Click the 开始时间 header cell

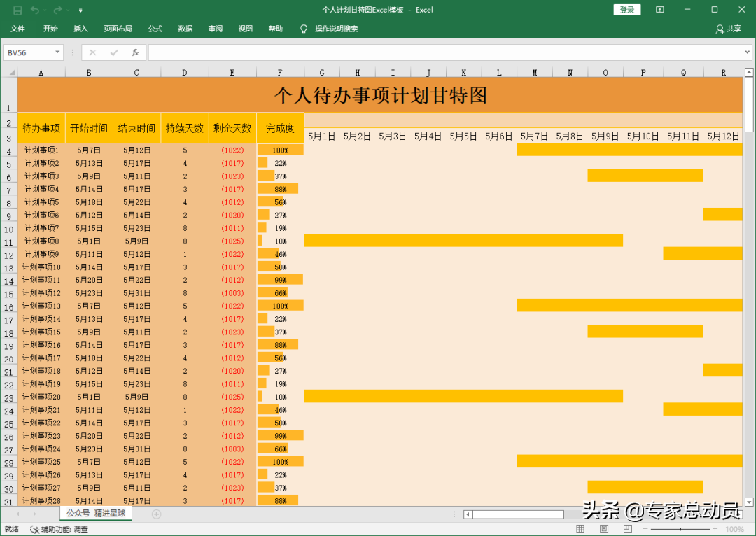click(89, 128)
